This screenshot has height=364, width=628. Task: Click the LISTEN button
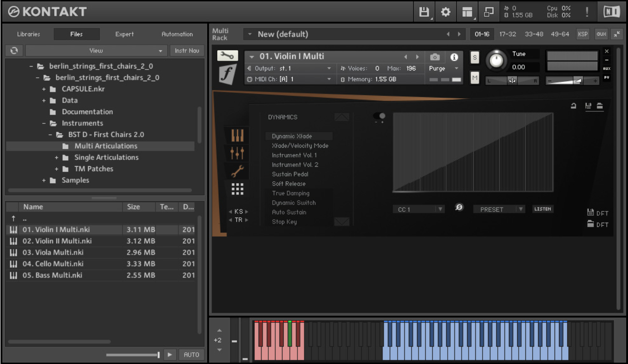point(542,209)
